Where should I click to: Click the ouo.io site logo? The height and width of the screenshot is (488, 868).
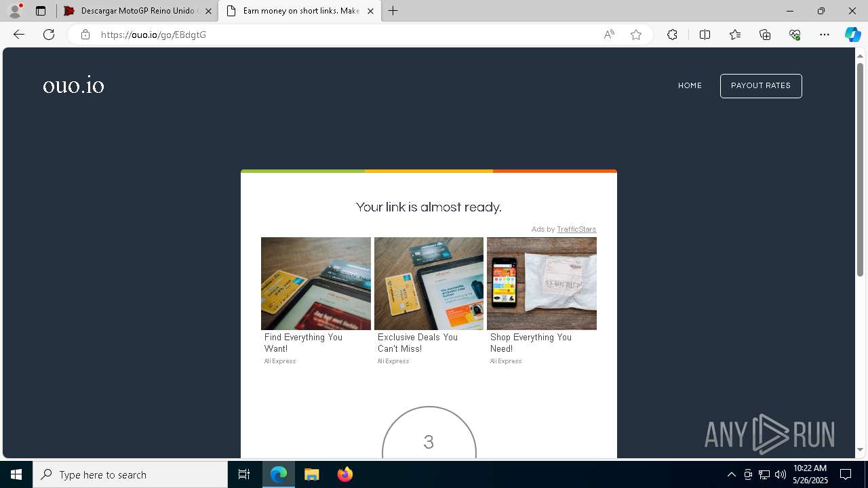tap(73, 86)
